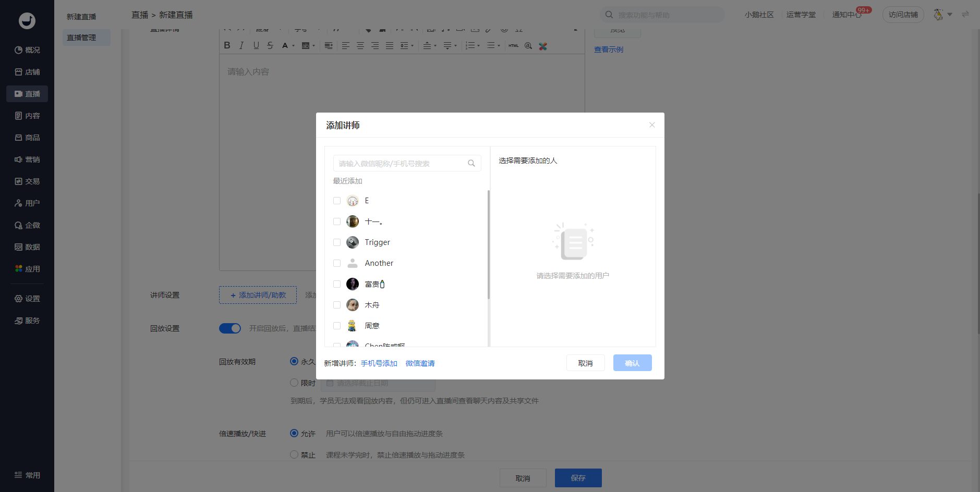Viewport: 980px width, 492px height.
Task: Click the colorful clear-format icon in toolbar
Action: click(x=543, y=46)
